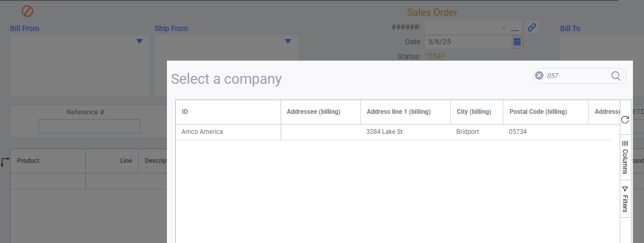Sort by Address line 1 (billing) header
644x243 pixels.
coord(405,112)
